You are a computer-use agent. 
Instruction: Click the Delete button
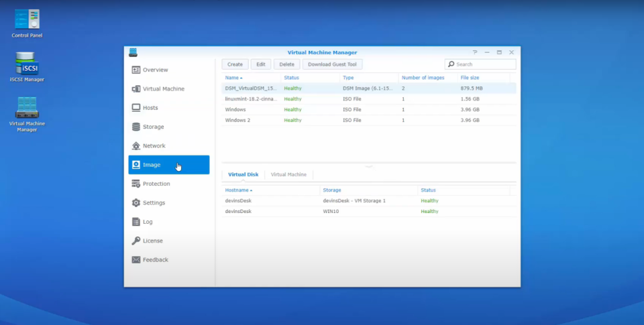pyautogui.click(x=286, y=64)
